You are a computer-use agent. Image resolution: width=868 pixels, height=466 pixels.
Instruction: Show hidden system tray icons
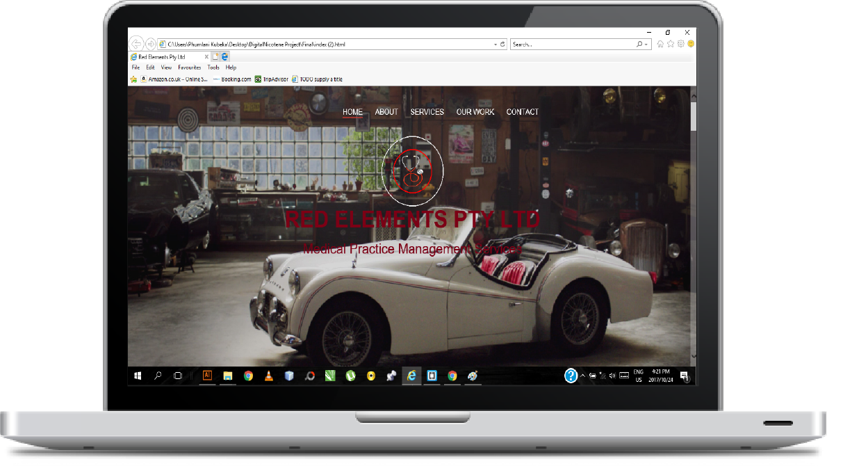coord(582,376)
